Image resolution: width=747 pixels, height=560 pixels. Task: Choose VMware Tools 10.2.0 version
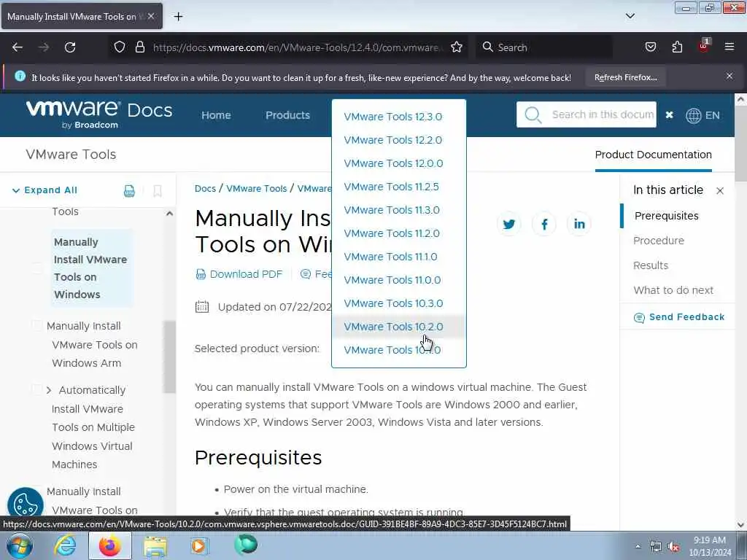point(393,327)
